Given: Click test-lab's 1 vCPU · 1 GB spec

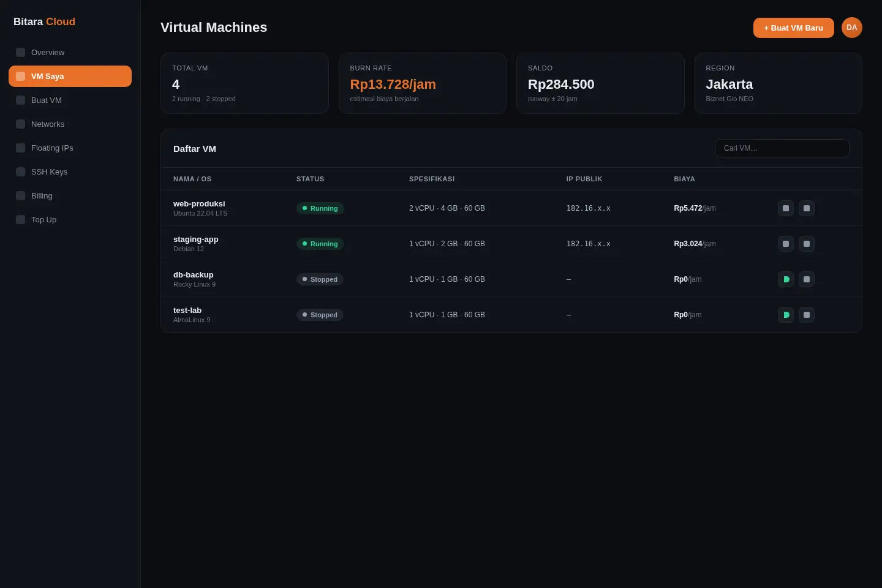Looking at the screenshot, I should 447,315.
